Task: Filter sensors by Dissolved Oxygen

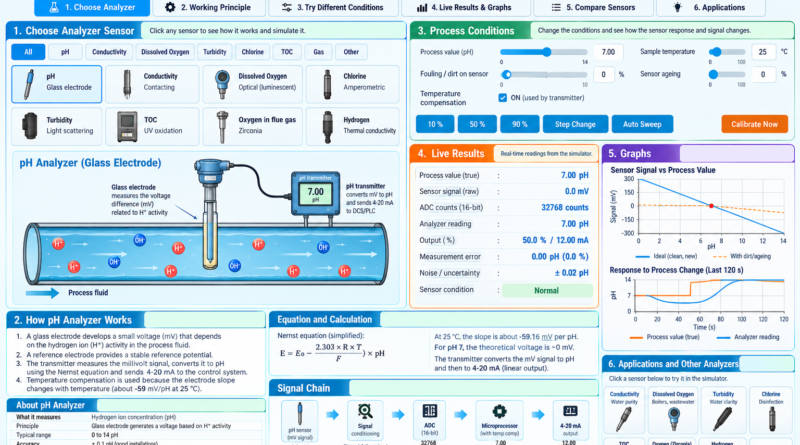Action: coord(165,52)
